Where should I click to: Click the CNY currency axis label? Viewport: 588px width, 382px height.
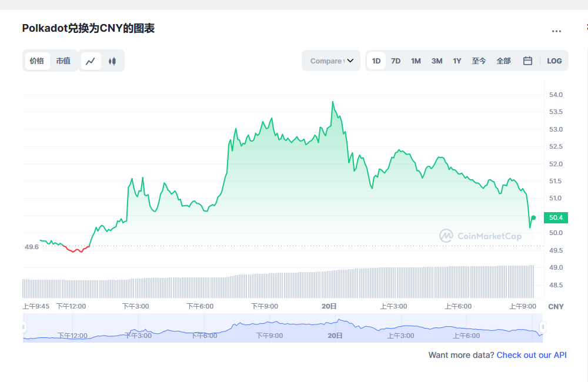pyautogui.click(x=556, y=307)
